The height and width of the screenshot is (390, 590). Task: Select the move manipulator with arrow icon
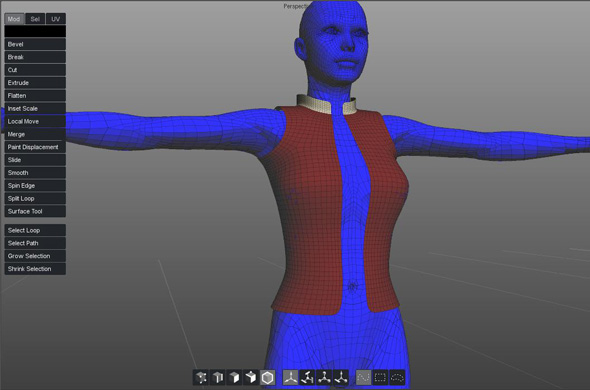[x=341, y=377]
